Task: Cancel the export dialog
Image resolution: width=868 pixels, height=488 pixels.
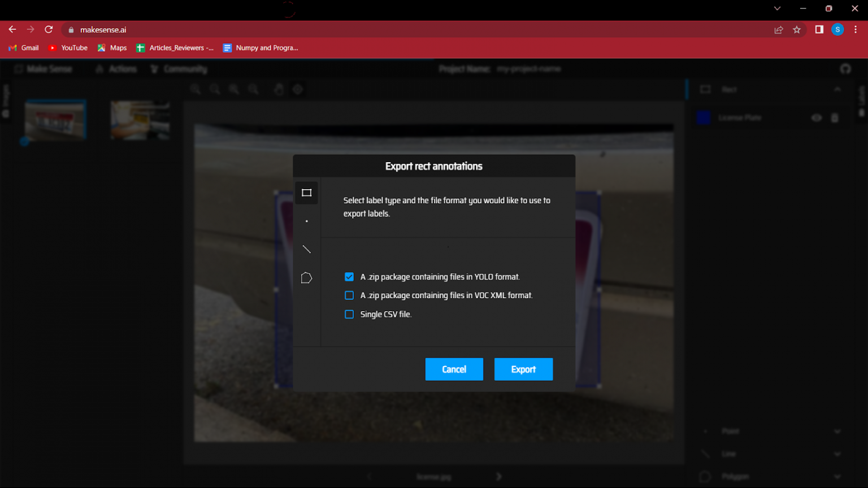Action: (454, 369)
